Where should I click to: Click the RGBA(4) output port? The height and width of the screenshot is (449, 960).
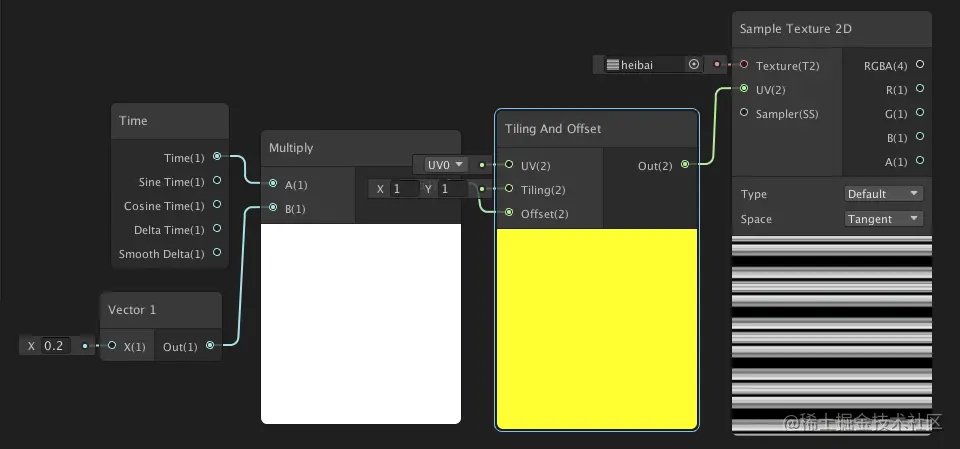920,64
